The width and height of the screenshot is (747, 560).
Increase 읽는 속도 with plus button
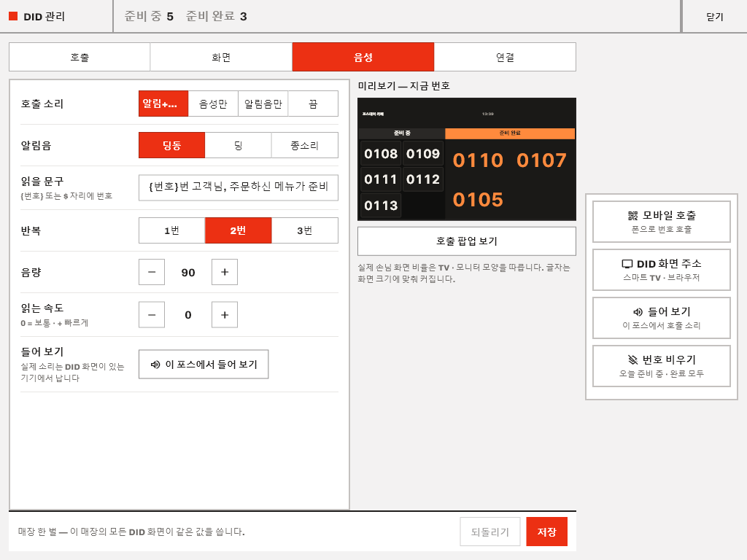tap(225, 314)
